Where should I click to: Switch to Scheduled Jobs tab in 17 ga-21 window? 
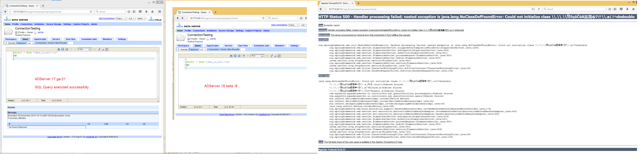pos(89,39)
